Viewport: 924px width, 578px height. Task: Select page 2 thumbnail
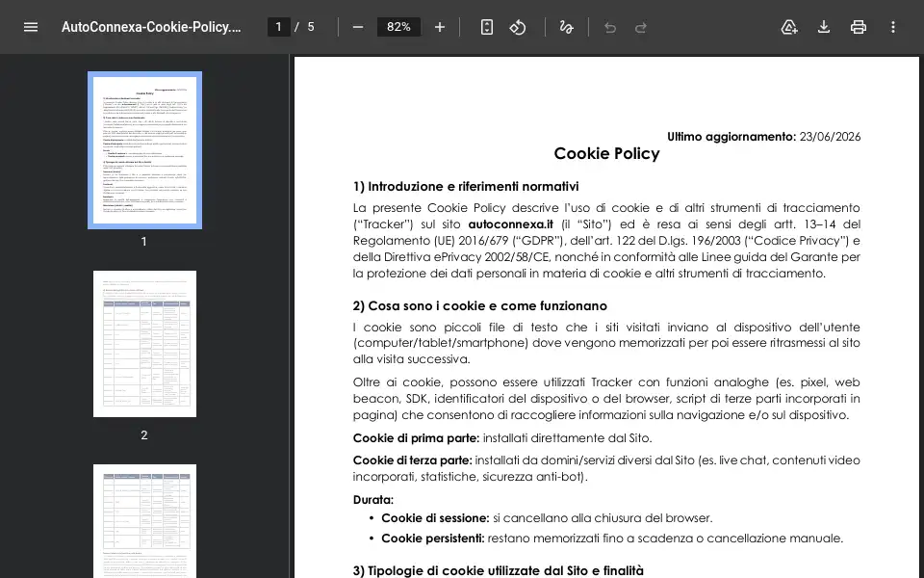(x=144, y=344)
